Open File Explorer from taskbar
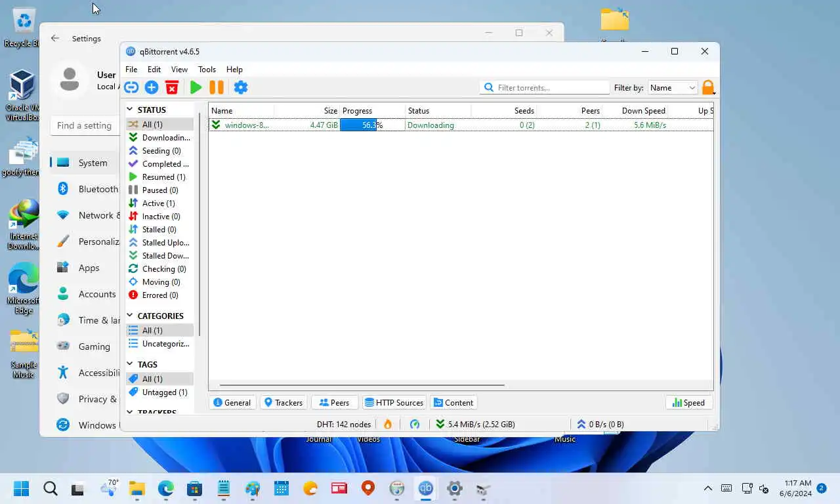This screenshot has height=504, width=840. pos(136,488)
